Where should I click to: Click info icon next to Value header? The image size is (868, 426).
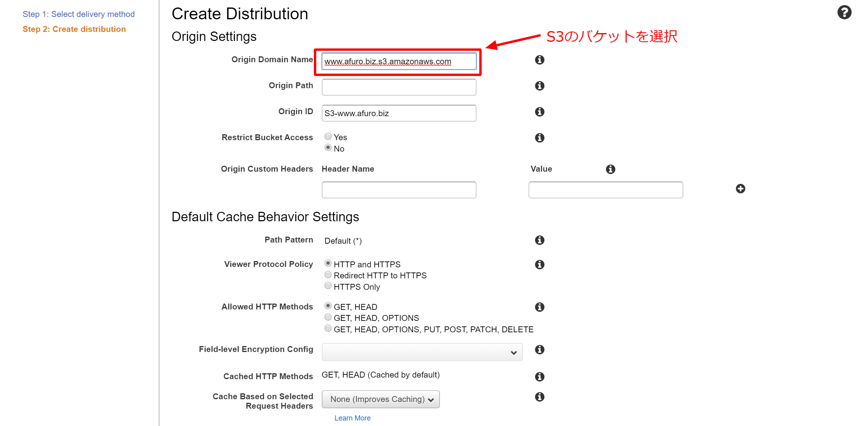[x=610, y=169]
